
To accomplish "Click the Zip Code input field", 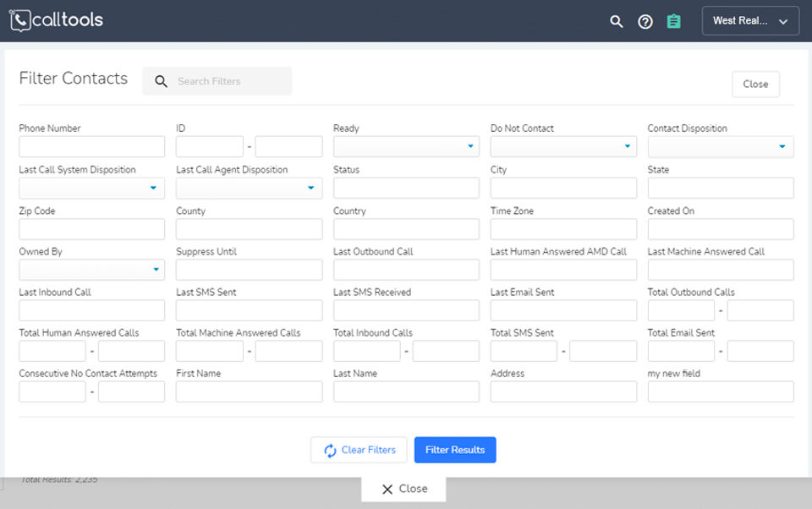I will click(91, 229).
